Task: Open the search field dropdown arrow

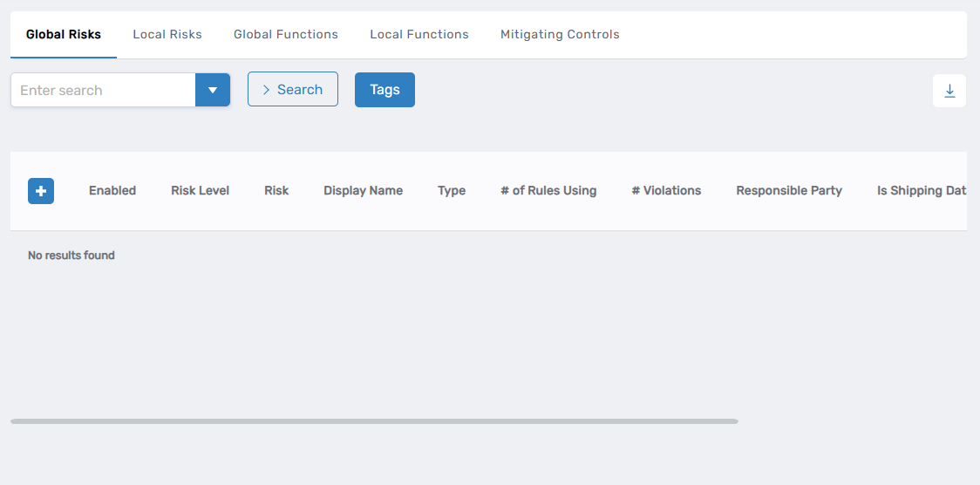Action: (213, 90)
